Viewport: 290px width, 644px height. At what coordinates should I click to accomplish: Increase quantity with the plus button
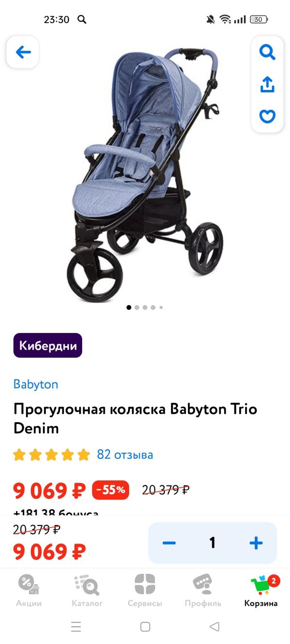[x=256, y=543]
